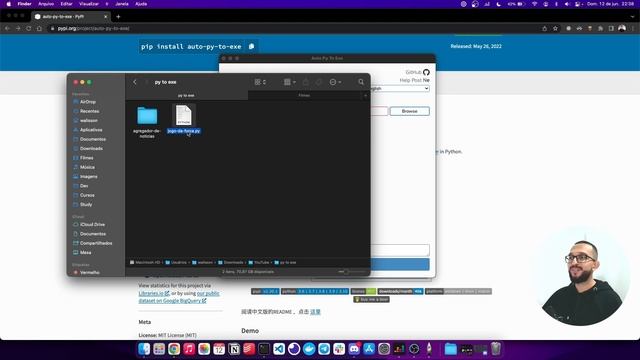Open the Visualizar menu in menu bar
640x360 pixels.
(89, 4)
